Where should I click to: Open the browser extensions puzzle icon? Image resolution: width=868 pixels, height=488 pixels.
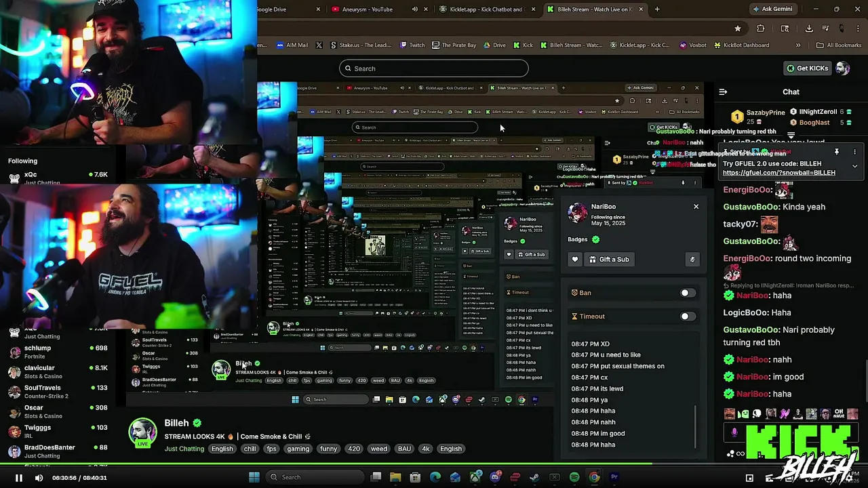click(x=760, y=28)
